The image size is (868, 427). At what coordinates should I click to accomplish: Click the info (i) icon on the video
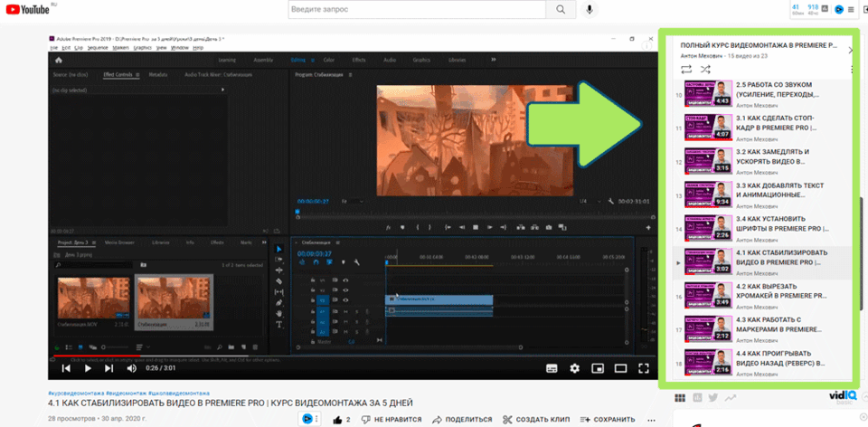[x=646, y=46]
